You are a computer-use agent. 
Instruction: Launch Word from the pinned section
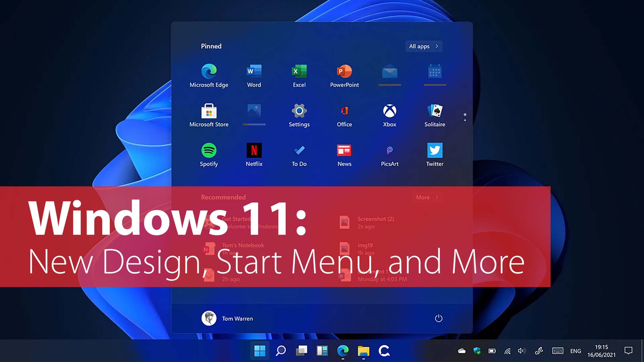[x=254, y=75]
